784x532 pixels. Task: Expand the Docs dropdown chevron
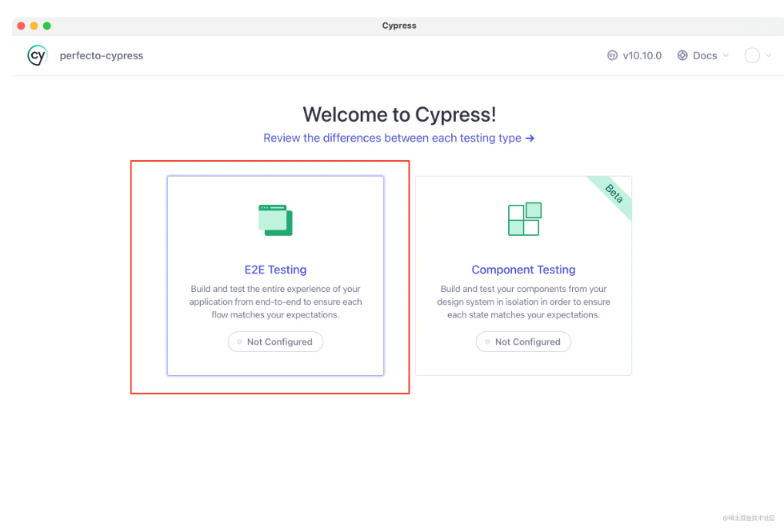(x=726, y=55)
